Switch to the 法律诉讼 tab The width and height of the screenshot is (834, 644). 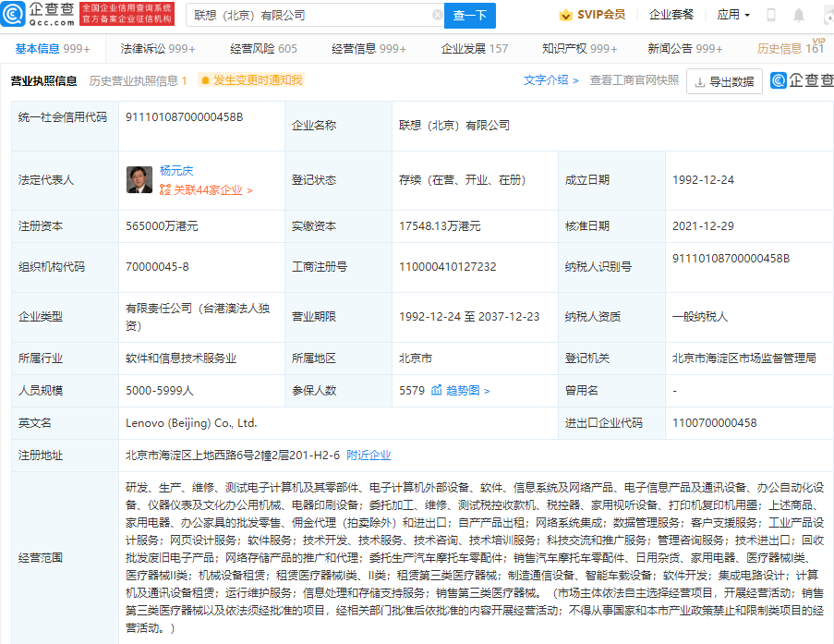pos(157,49)
